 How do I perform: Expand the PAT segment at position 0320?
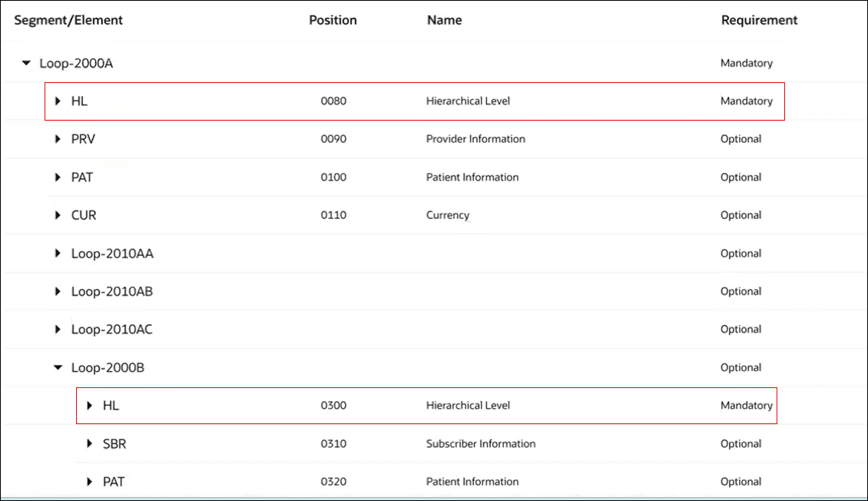[89, 481]
